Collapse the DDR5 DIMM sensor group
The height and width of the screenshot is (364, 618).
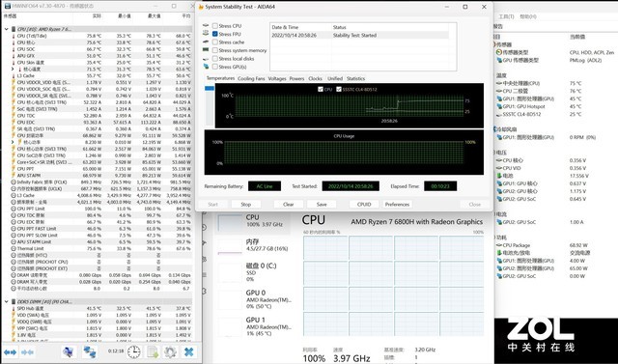7,302
